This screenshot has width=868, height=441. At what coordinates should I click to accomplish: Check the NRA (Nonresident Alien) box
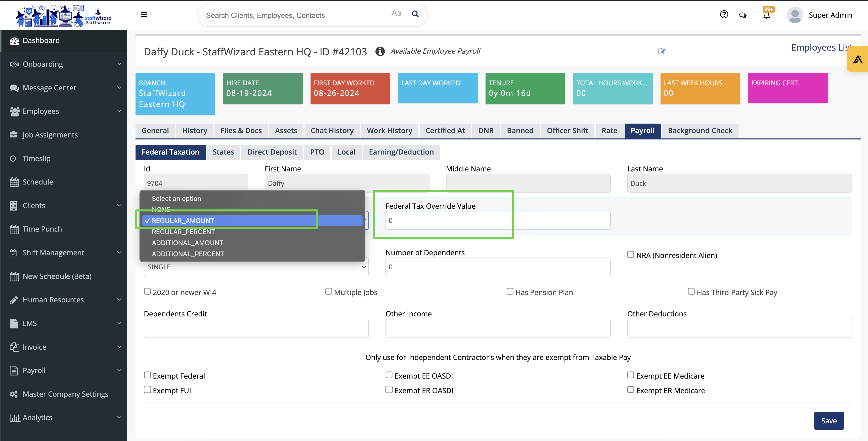pyautogui.click(x=630, y=255)
